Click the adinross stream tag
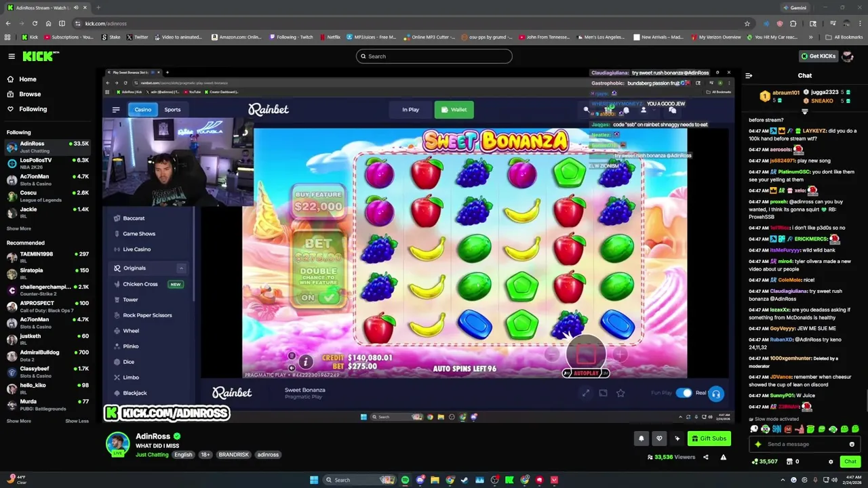 (268, 455)
